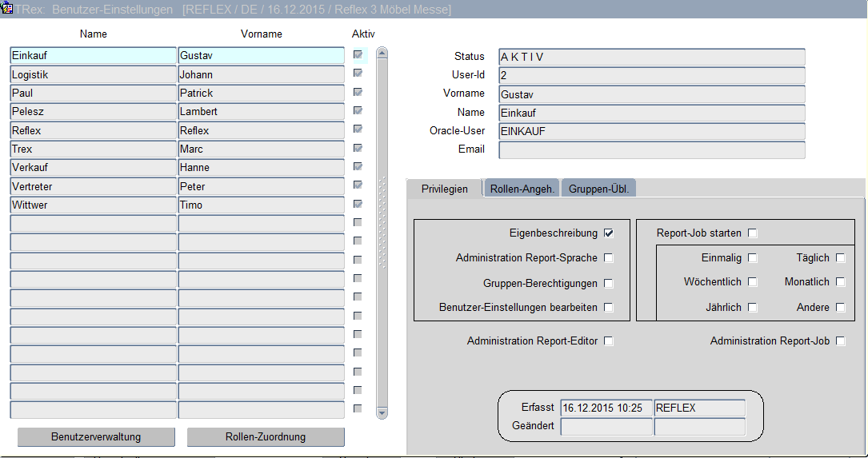Screen dimensions: 868x458
Task: Click the Rollen-Zuordnung button
Action: [x=266, y=437]
